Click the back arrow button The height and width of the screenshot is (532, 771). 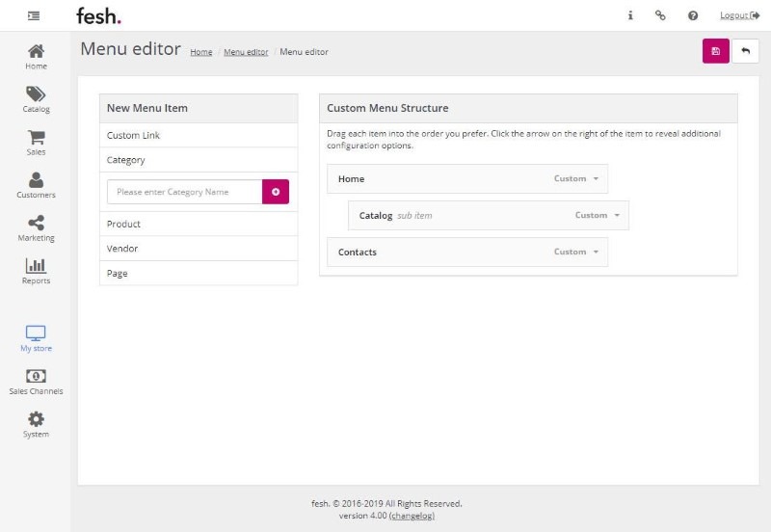[745, 51]
